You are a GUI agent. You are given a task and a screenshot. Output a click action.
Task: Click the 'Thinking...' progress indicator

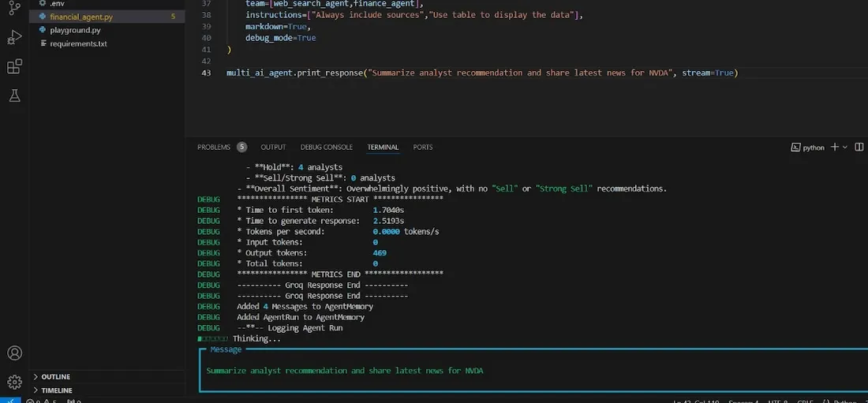[x=239, y=339]
